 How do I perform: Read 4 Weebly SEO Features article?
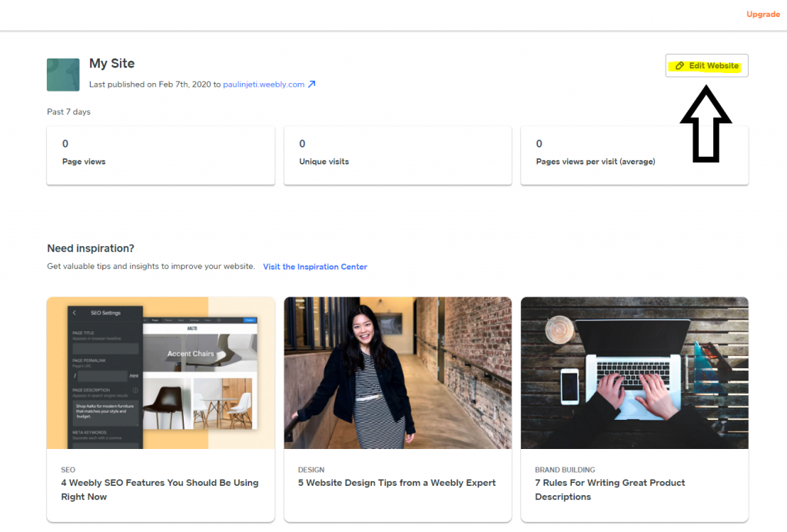160,490
